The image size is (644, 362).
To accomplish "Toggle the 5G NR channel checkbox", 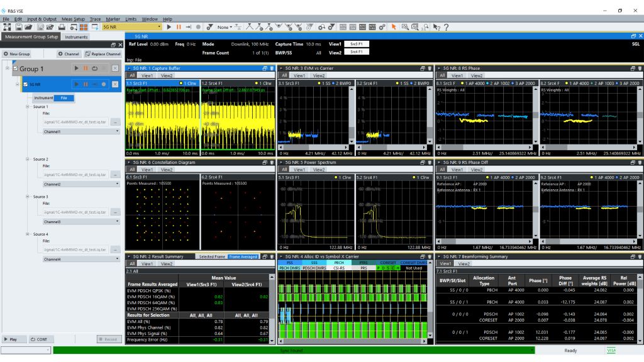I will click(x=25, y=84).
